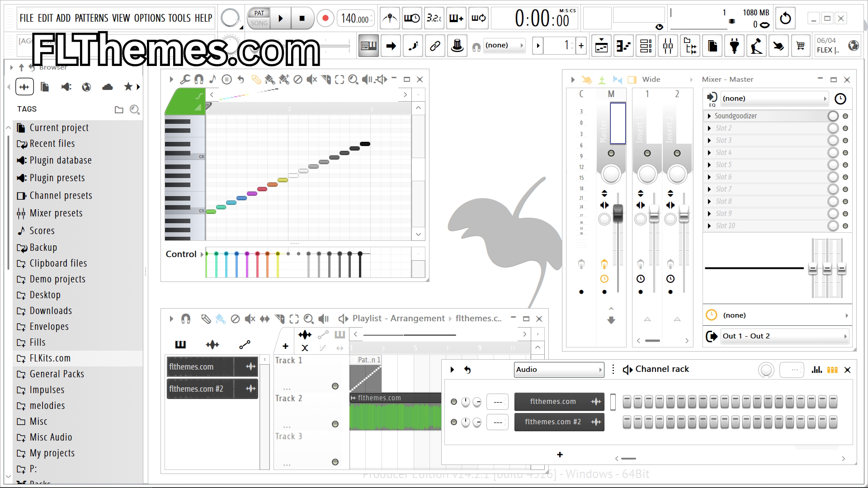Toggle the metronome icon
This screenshot has width=868, height=488.
pos(390,18)
